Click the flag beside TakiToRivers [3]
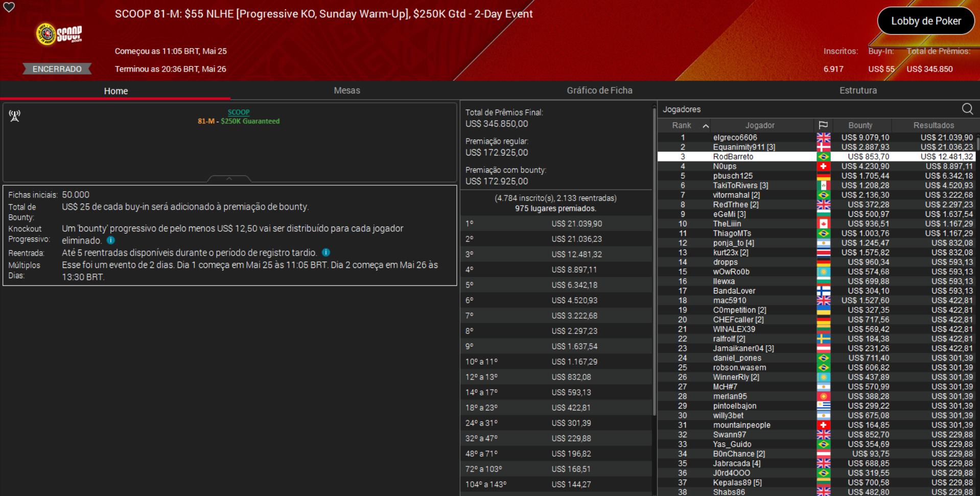The height and width of the screenshot is (496, 980). (x=823, y=186)
